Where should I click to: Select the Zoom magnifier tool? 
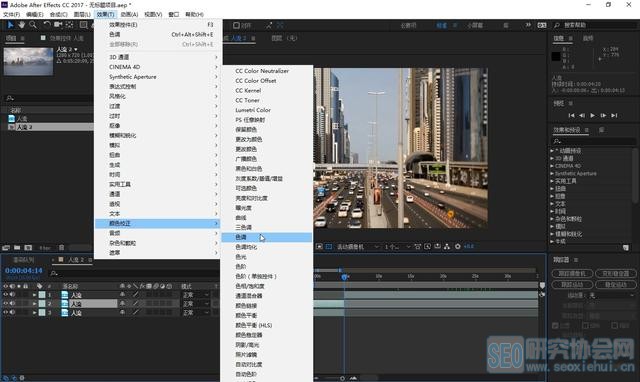pyautogui.click(x=33, y=25)
